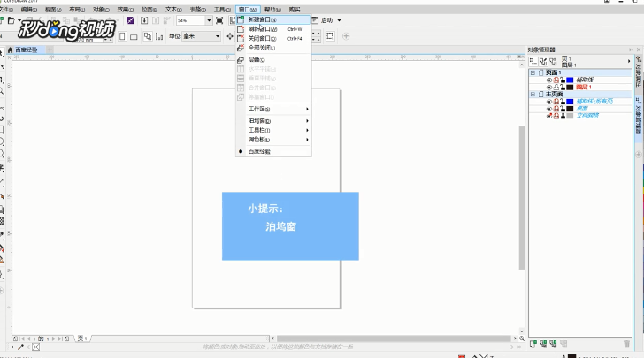Click the current page layout icon
This screenshot has width=644, height=358.
pyautogui.click(x=159, y=36)
